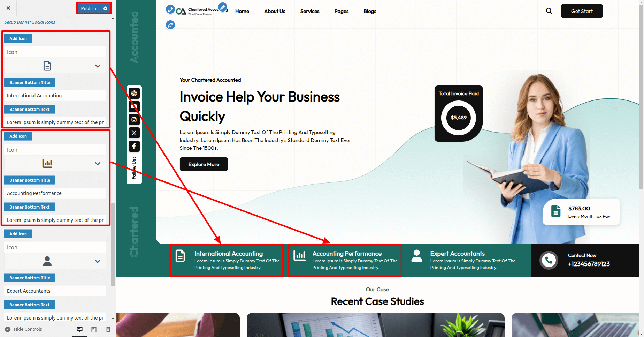Expand the document icon dropdown
The width and height of the screenshot is (644, 337).
click(x=98, y=66)
